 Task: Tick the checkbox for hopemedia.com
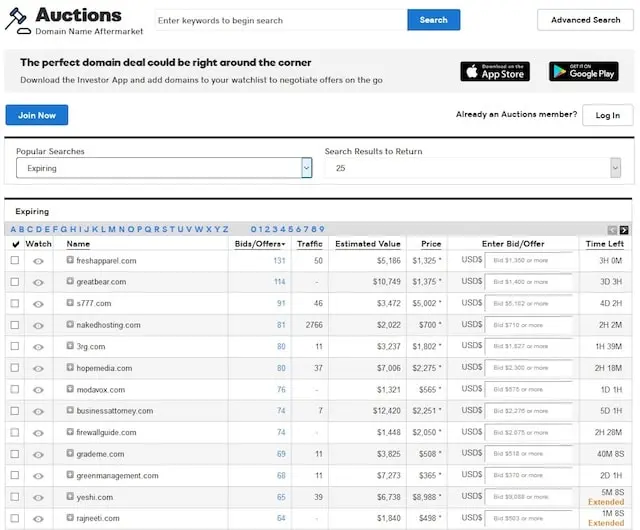[x=14, y=368]
